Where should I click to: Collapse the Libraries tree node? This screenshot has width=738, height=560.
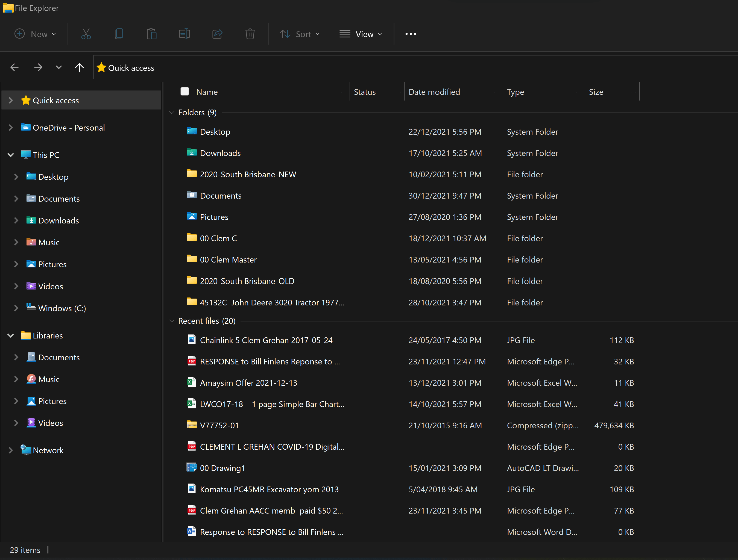pos(11,335)
